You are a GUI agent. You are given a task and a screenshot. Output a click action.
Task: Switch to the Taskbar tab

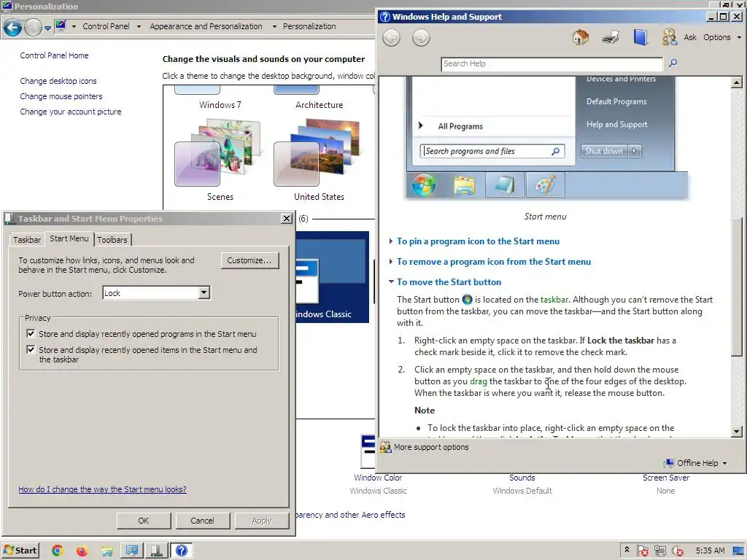27,239
